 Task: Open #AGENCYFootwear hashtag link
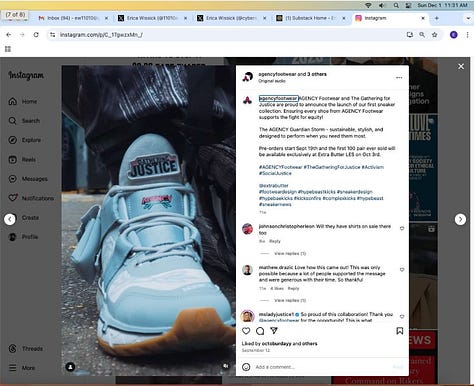(280, 167)
